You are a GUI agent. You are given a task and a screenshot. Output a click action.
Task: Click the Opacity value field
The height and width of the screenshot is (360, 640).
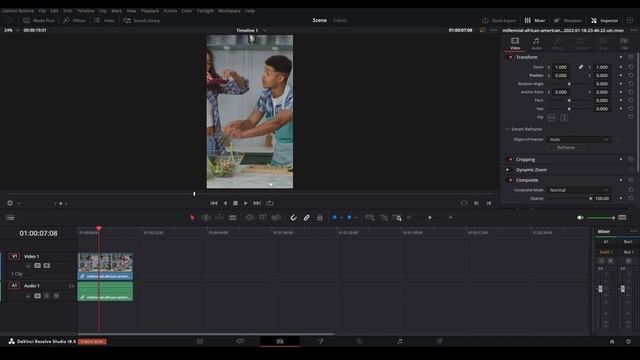click(602, 198)
